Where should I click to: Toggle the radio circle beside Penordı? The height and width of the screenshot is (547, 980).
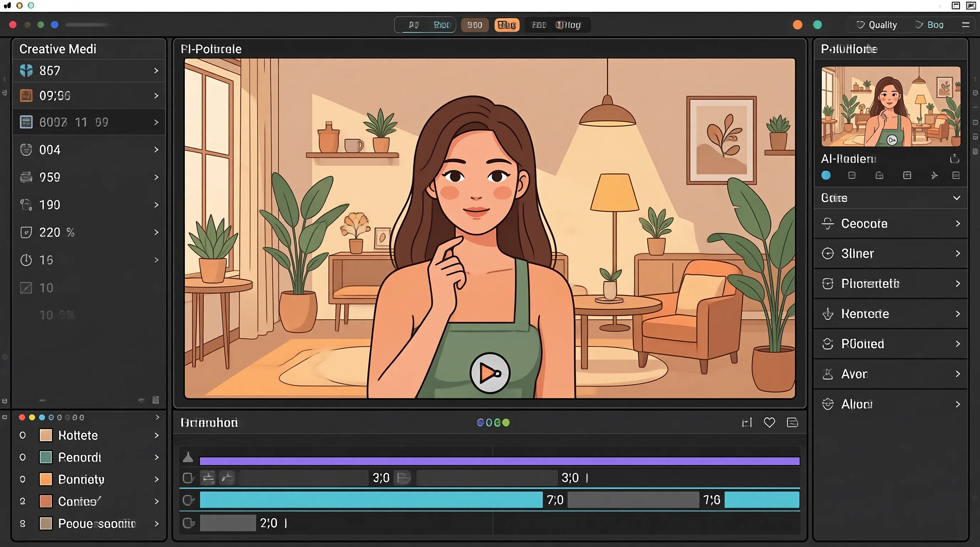click(x=22, y=457)
